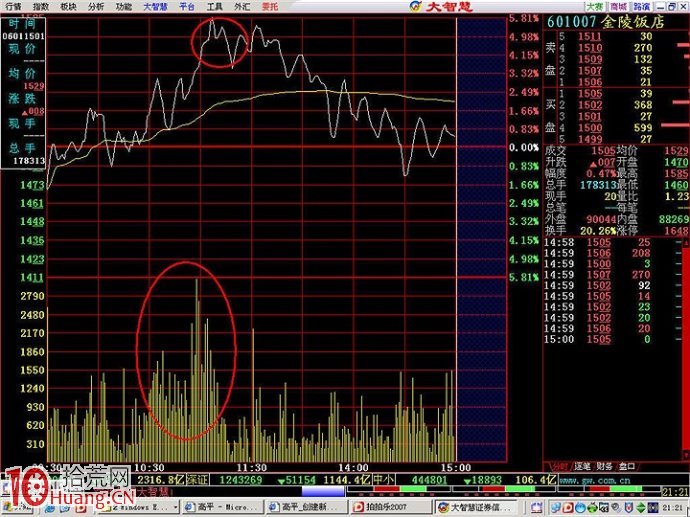Select sell level 4 price 1510

(x=590, y=48)
